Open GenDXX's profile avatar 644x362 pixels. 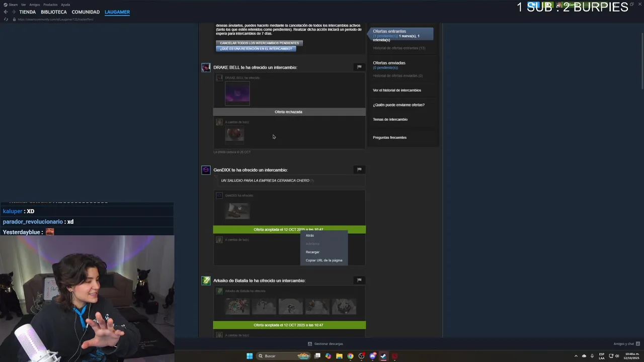click(x=206, y=170)
